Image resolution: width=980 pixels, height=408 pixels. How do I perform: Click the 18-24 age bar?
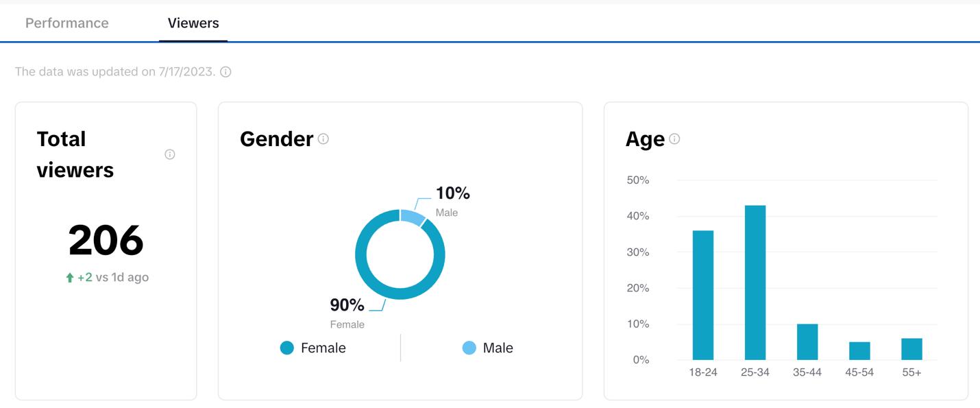tap(703, 295)
